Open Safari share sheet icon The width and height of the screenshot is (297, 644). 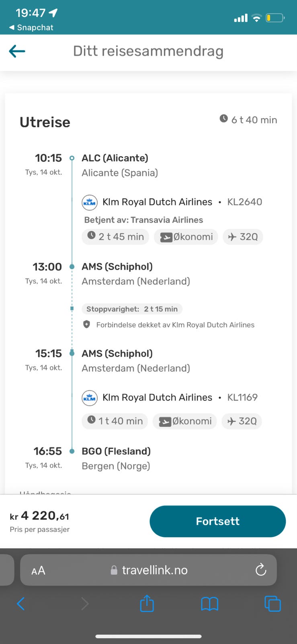147,603
